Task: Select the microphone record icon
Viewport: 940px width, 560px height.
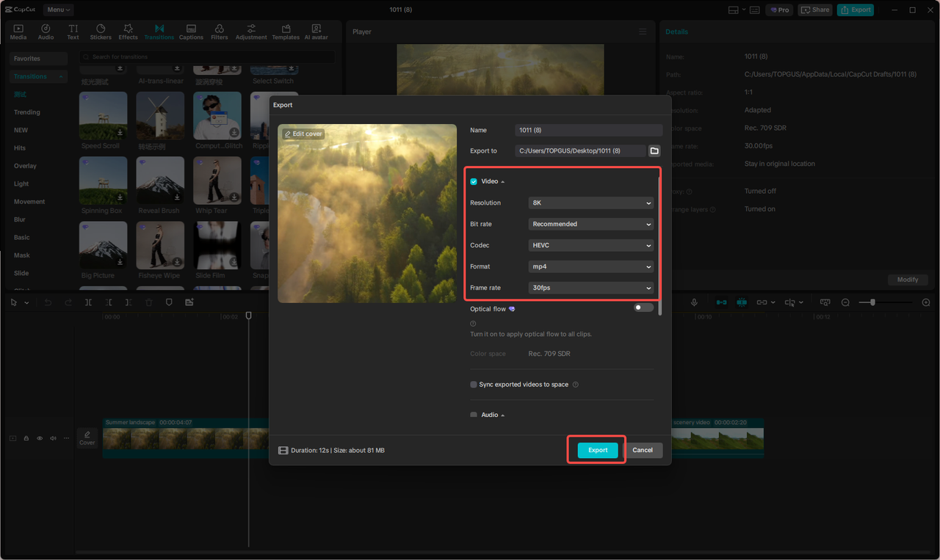Action: tap(694, 302)
